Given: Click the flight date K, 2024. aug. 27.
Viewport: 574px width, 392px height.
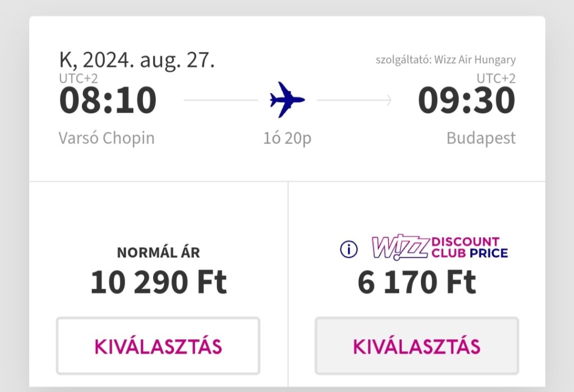Looking at the screenshot, I should 137,59.
